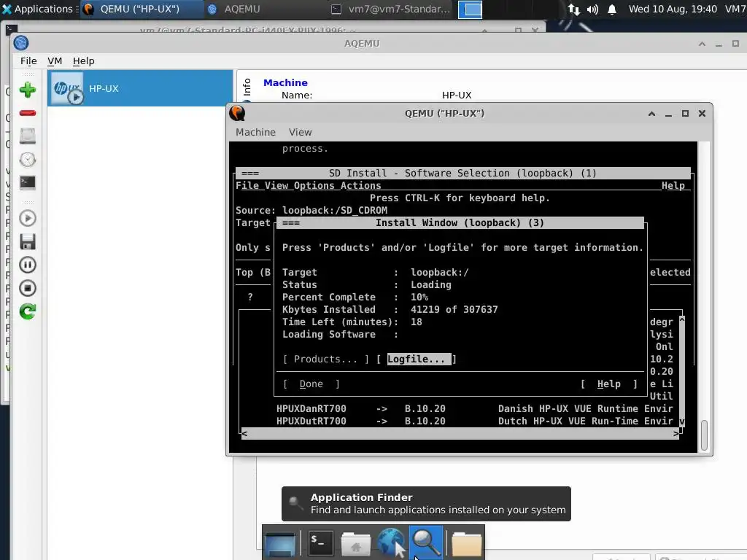This screenshot has height=560, width=747.
Task: Switch to QEMU ("HP-UX") taskbar entry
Action: 141,9
